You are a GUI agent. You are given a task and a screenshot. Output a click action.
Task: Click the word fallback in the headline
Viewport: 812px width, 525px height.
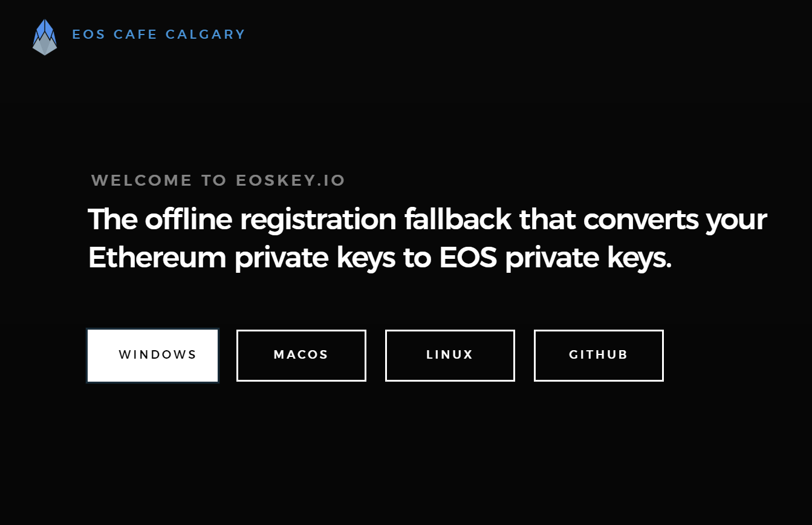[x=458, y=220]
